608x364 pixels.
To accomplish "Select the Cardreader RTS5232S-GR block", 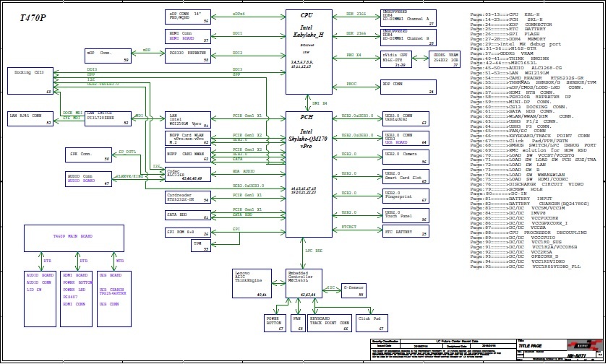I will click(188, 197).
